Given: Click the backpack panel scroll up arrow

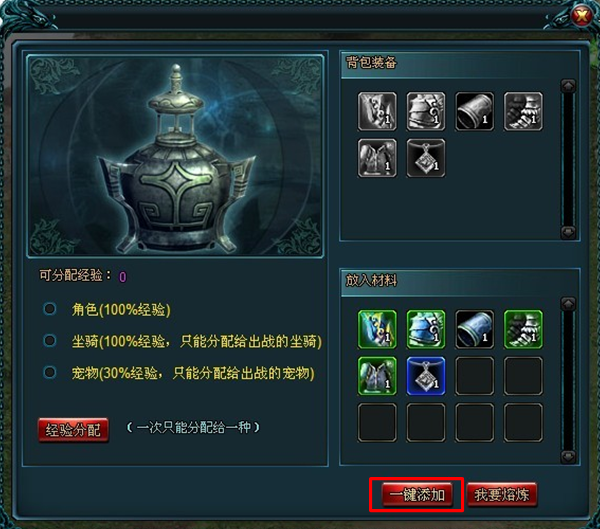Looking at the screenshot, I should [x=568, y=86].
